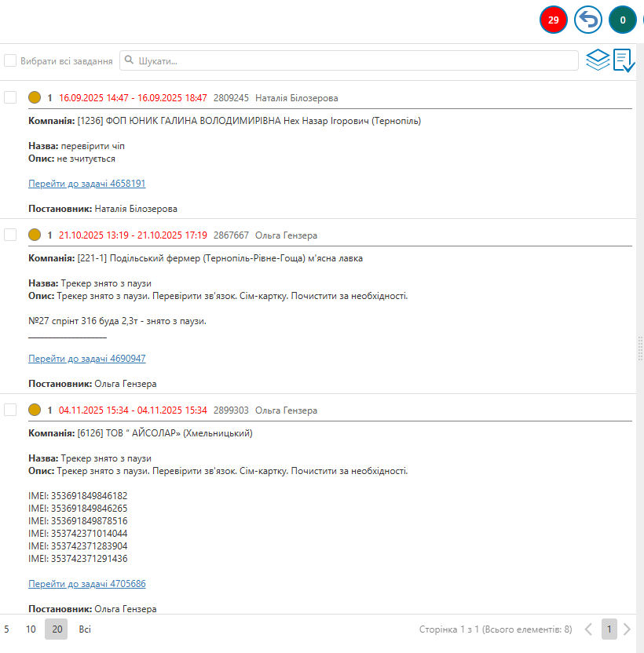
Task: Click yellow status dot of task 2867667
Action: click(x=35, y=235)
